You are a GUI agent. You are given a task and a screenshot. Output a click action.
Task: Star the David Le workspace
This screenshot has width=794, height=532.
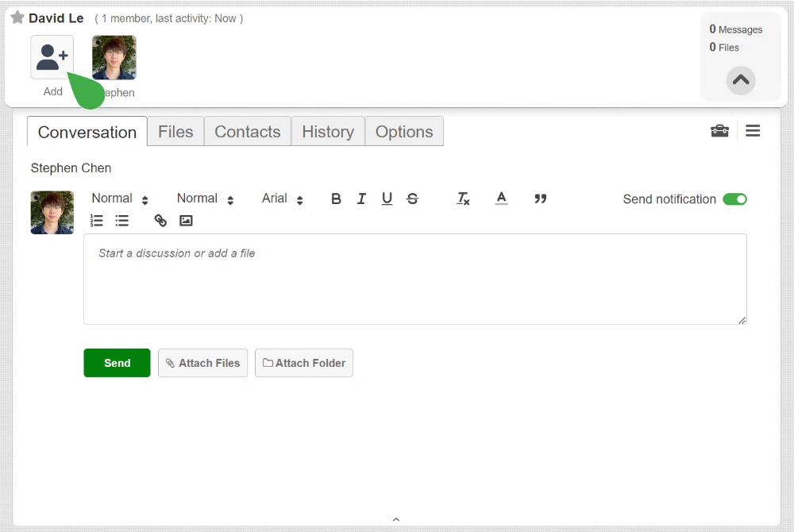coord(17,17)
